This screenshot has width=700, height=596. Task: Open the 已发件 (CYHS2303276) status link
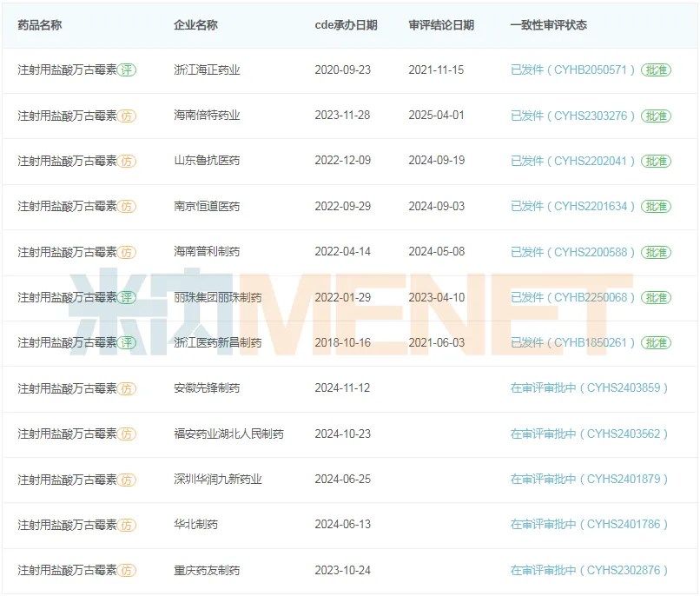click(573, 116)
